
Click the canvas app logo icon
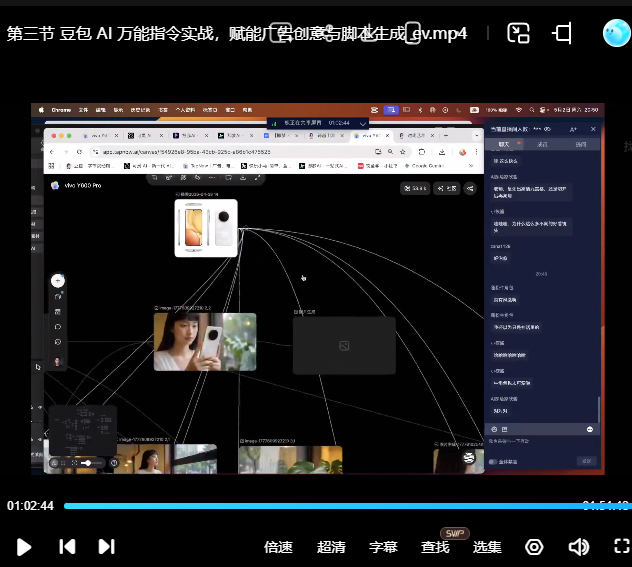55,185
